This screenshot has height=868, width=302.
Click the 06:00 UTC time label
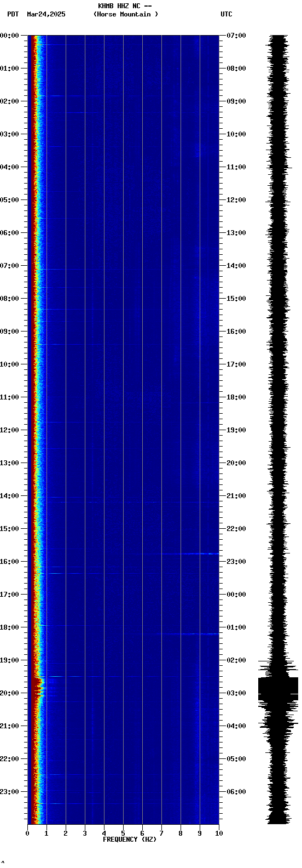236,792
